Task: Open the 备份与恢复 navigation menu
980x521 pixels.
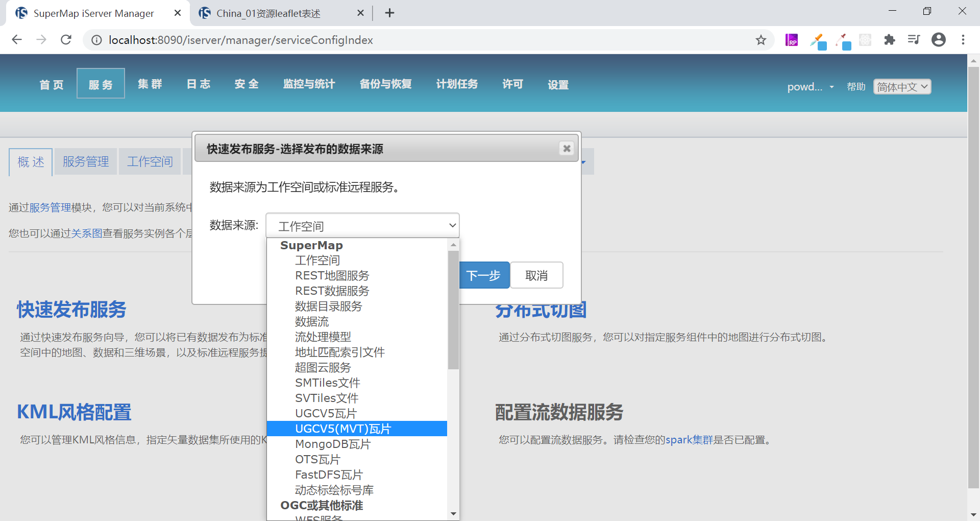Action: [385, 84]
